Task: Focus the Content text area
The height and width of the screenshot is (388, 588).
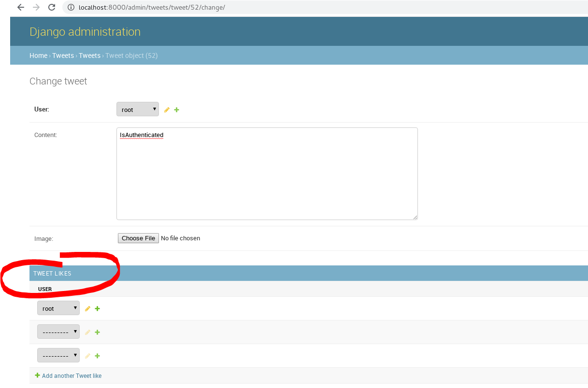Action: point(267,174)
